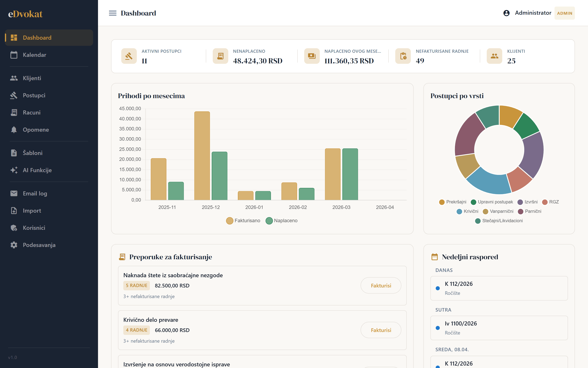
Task: Open AI Funkcije page
Action: tap(49, 170)
